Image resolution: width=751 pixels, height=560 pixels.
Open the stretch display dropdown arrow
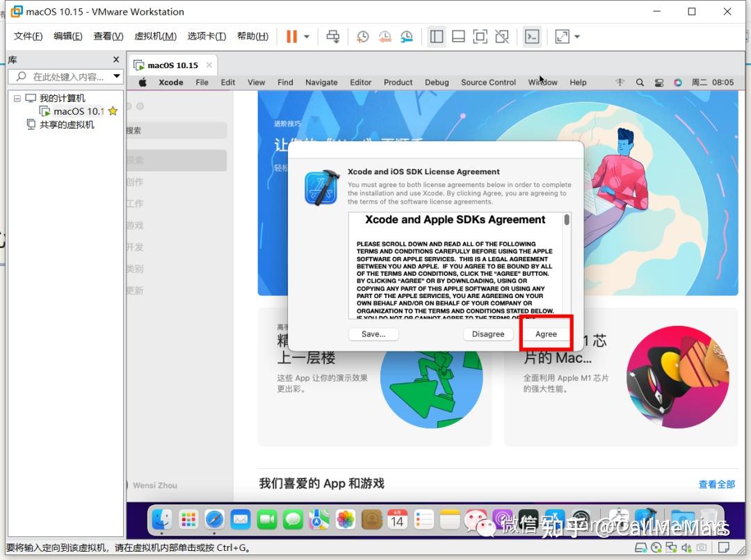point(577,36)
